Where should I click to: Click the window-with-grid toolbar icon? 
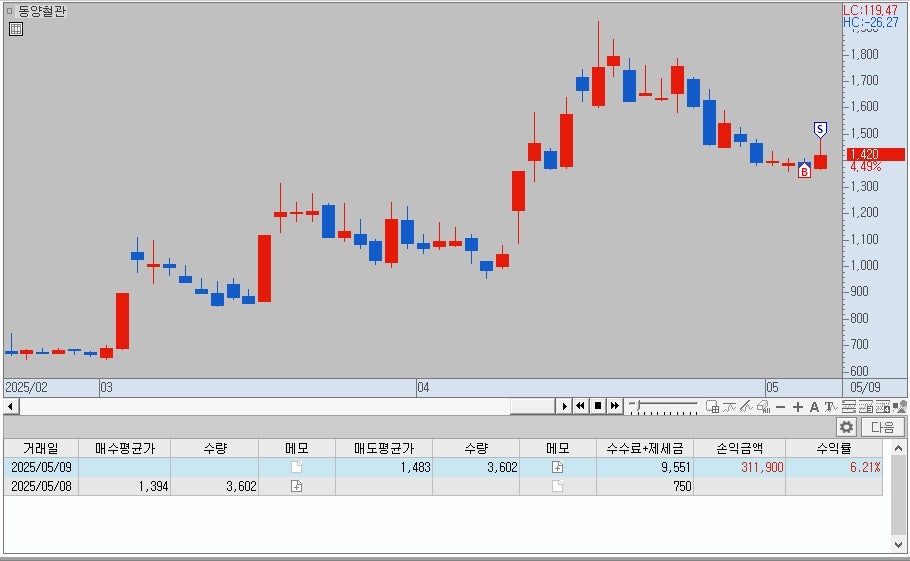pyautogui.click(x=712, y=407)
